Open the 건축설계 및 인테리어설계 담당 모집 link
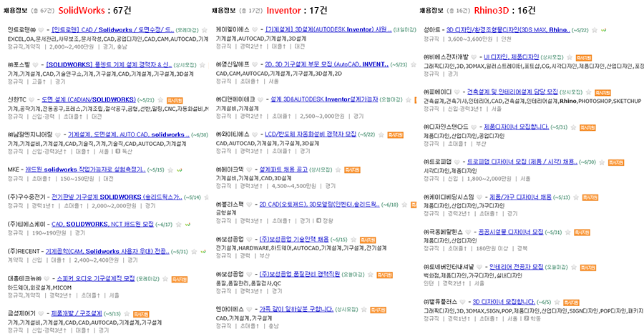Image resolution: width=644 pixels, height=334 pixels. (x=512, y=92)
